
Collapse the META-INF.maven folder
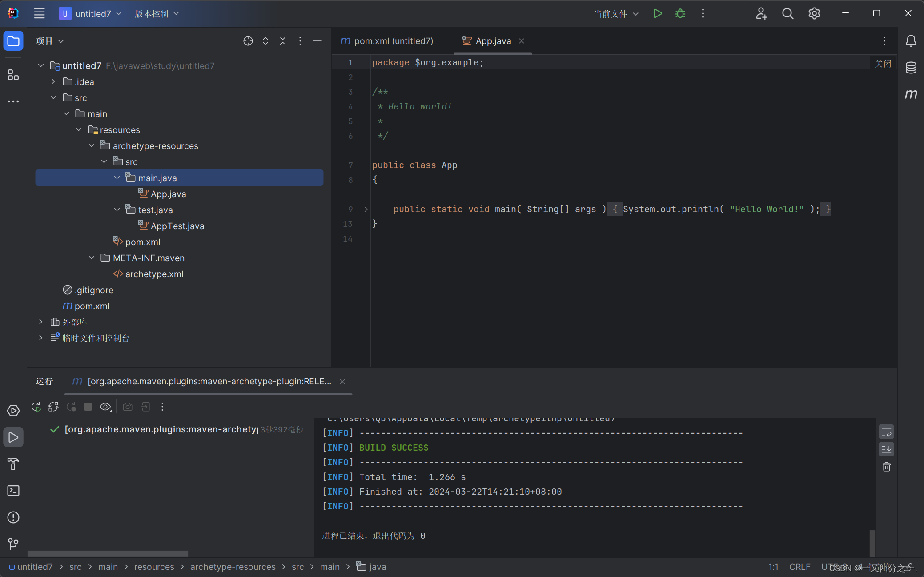(92, 258)
